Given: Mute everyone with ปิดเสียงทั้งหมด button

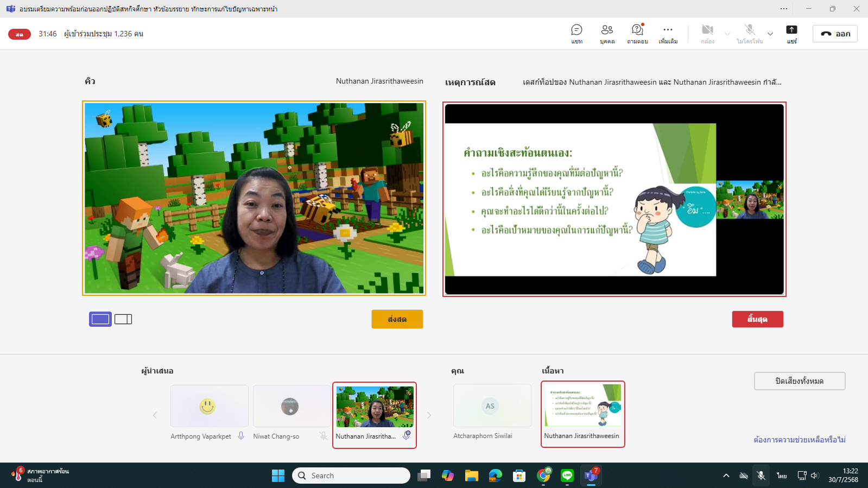Looking at the screenshot, I should (x=800, y=381).
